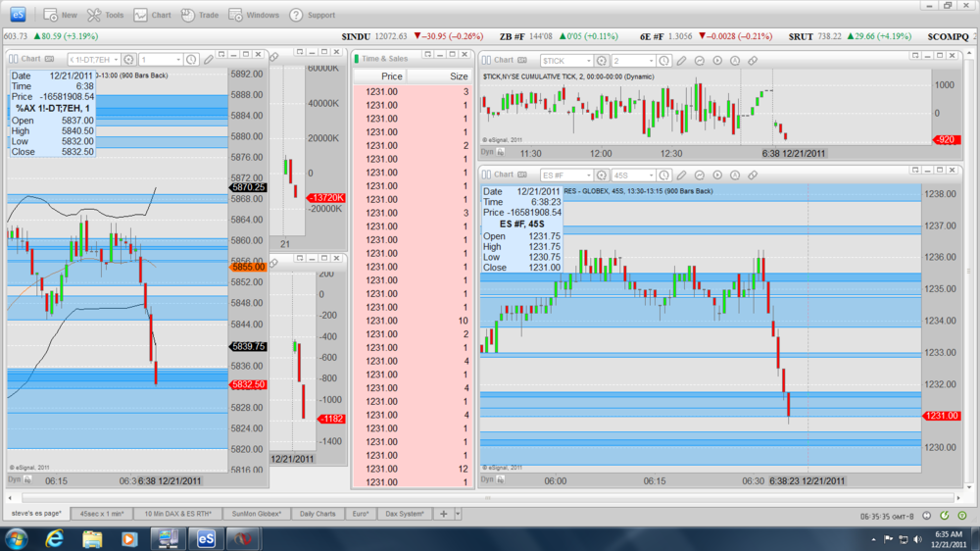Toggle Dyn scaling lock in $TICK chart
This screenshot has height=551, width=980.
coord(501,152)
